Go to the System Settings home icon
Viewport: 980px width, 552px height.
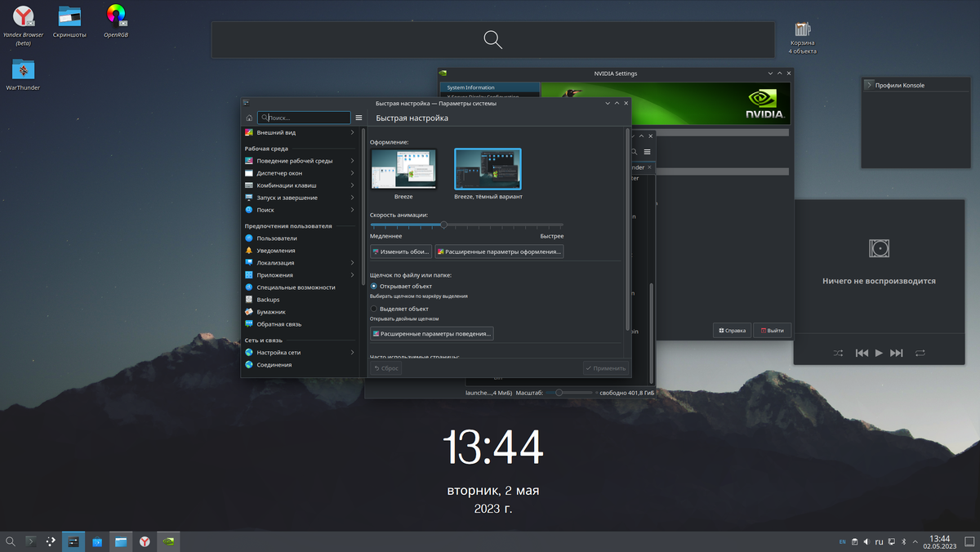click(249, 118)
